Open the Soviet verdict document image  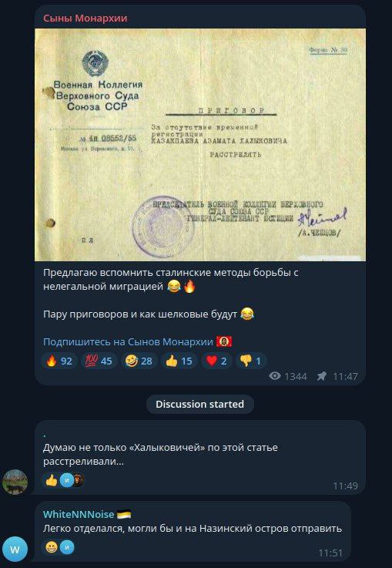200,145
